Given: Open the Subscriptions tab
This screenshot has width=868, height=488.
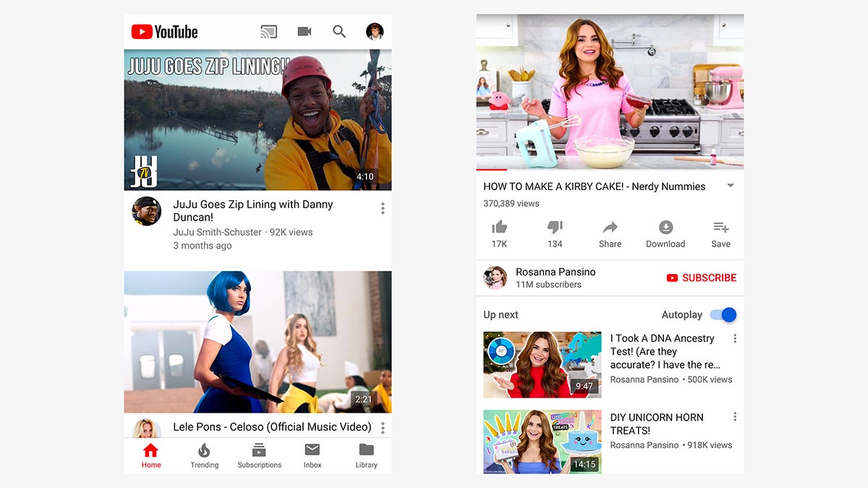Looking at the screenshot, I should pos(258,455).
